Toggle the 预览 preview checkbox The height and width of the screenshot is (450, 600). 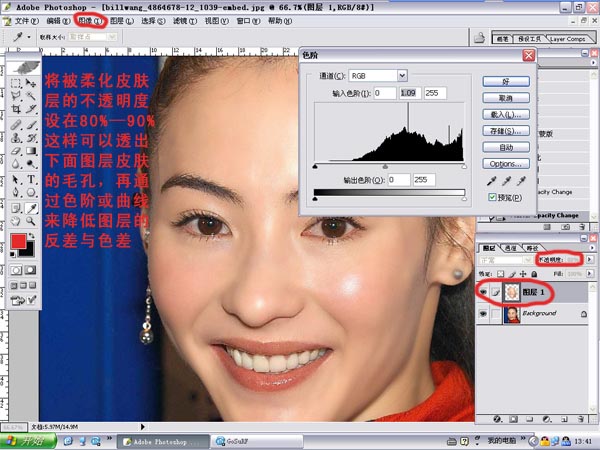click(x=491, y=198)
